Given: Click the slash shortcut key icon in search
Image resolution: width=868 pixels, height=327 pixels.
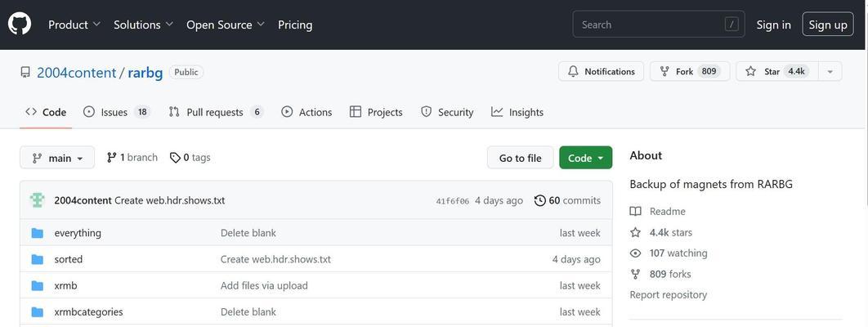Looking at the screenshot, I should coord(732,25).
